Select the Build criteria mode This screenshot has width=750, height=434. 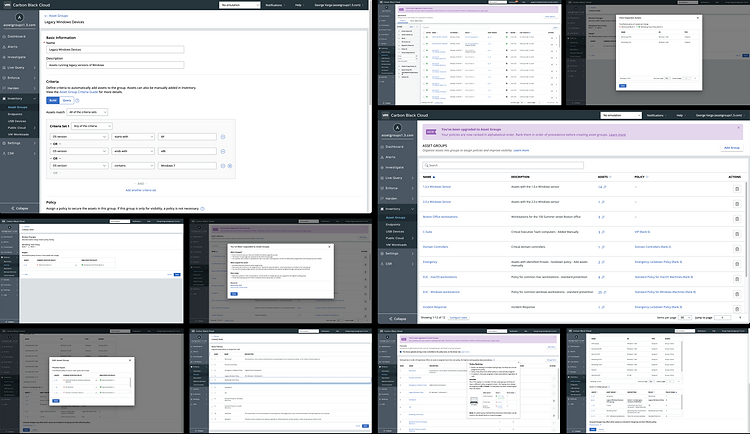(x=53, y=100)
